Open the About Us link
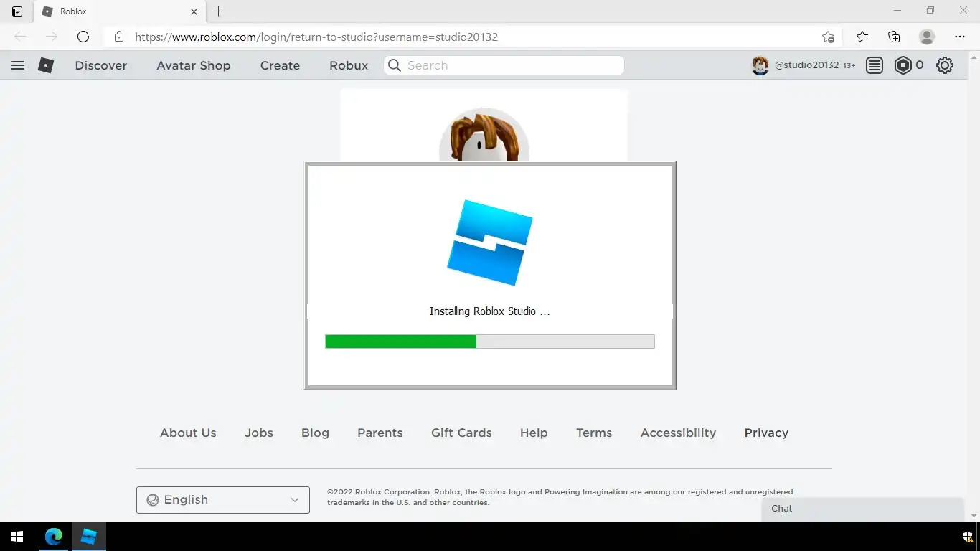The height and width of the screenshot is (551, 980). coord(188,433)
